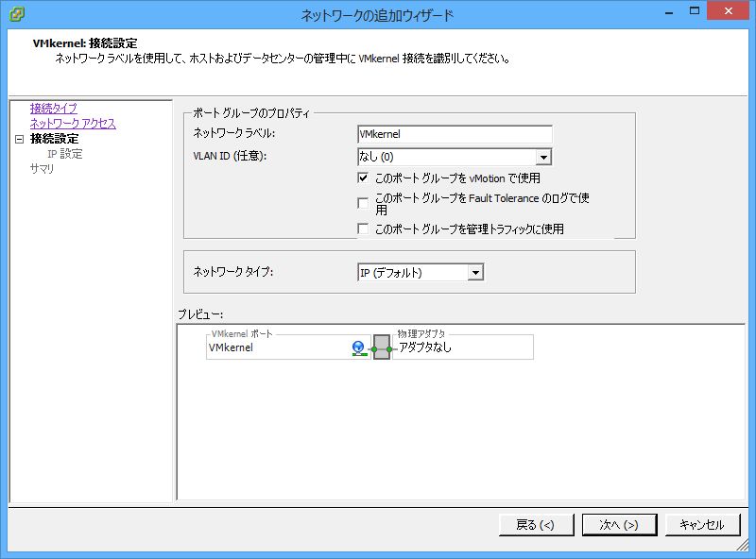Click the VLAN ID (任意): caption text
This screenshot has width=756, height=559.
[x=230, y=156]
